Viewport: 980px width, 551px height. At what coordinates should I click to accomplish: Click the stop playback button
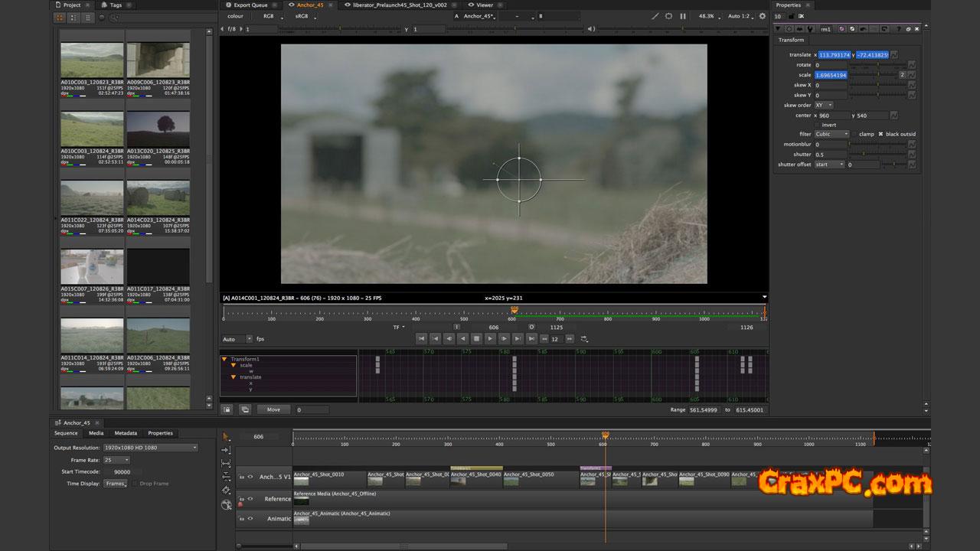[476, 338]
